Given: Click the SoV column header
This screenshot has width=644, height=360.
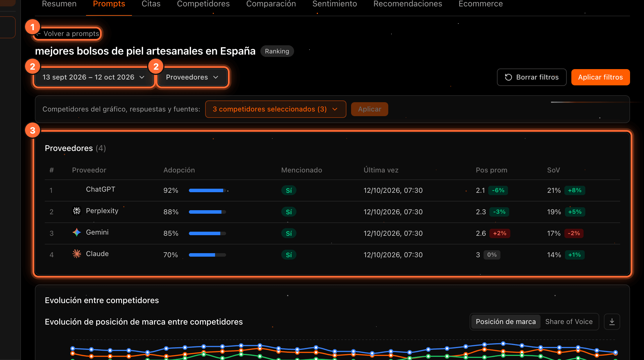Looking at the screenshot, I should tap(553, 170).
